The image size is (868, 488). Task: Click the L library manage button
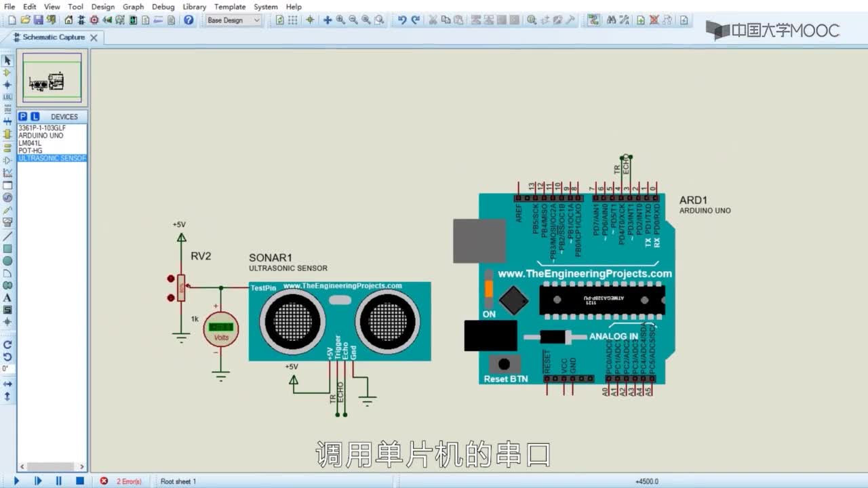(x=35, y=117)
